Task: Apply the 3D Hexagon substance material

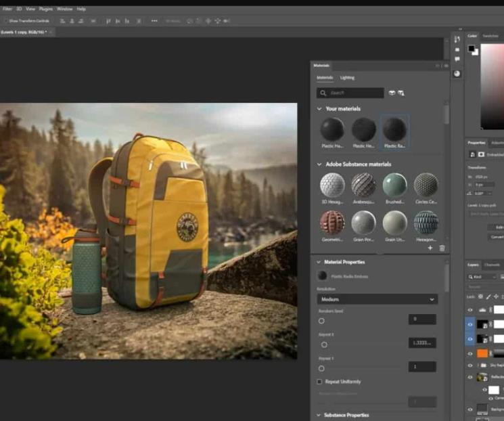Action: click(332, 185)
